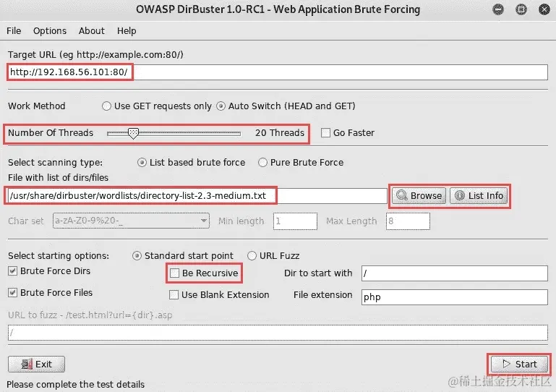Enable Use Blank Extension checkbox

pos(174,295)
